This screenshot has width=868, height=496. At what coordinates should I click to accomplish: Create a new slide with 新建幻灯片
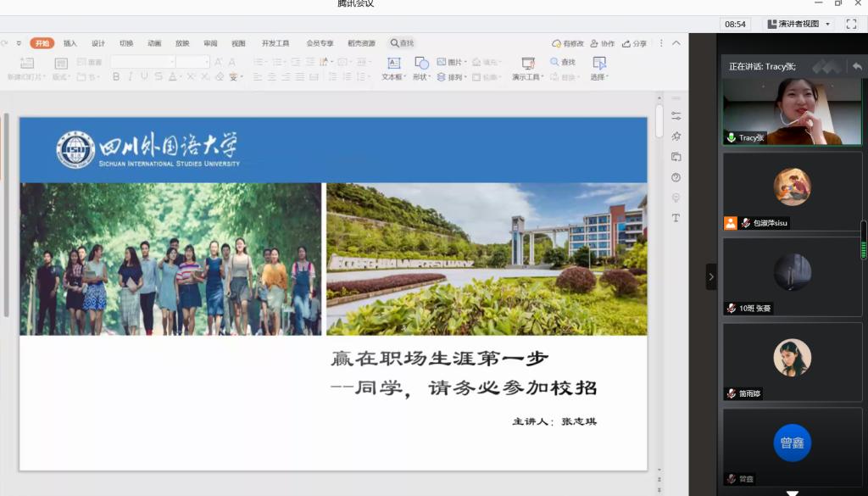pos(26,66)
